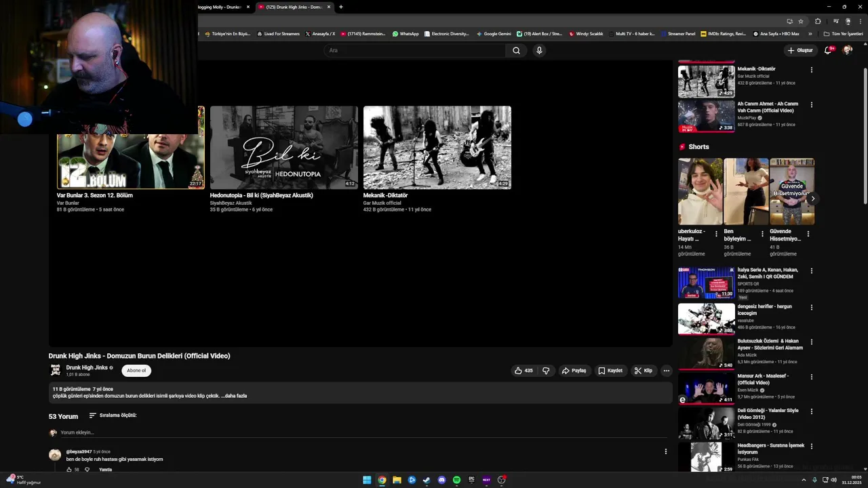Open Windows Start menu

pyautogui.click(x=367, y=480)
